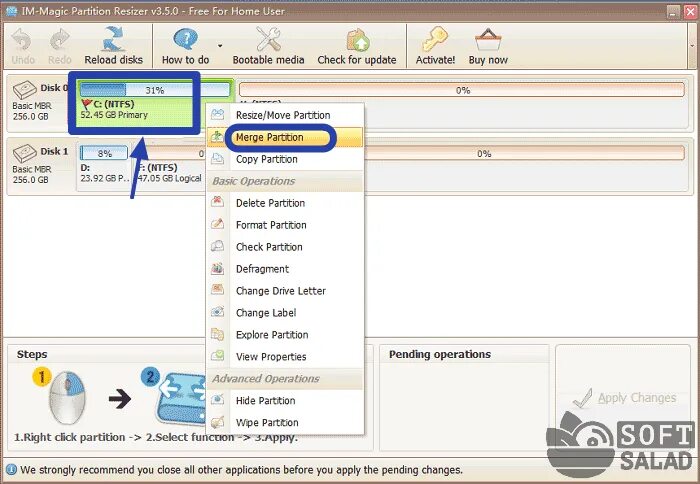Screen dimensions: 700x484
Task: Click the Change Drive Letter menu icon
Action: pyautogui.click(x=217, y=290)
